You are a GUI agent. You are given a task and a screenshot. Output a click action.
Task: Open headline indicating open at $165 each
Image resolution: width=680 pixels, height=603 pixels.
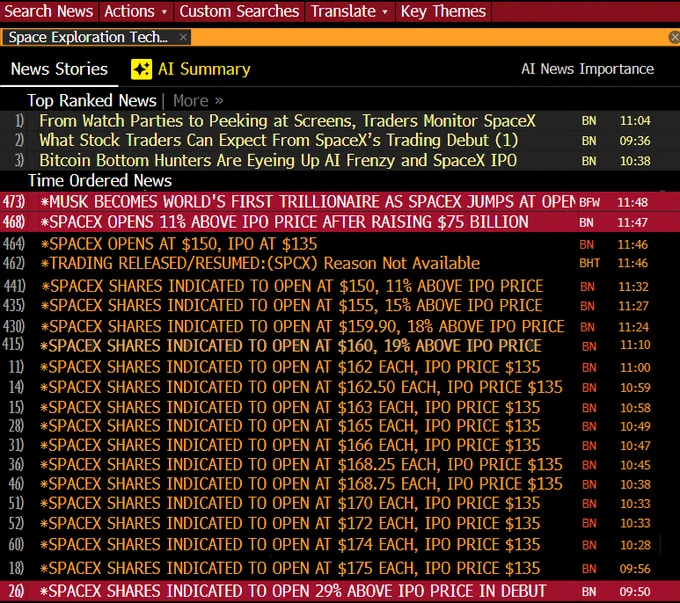click(290, 426)
